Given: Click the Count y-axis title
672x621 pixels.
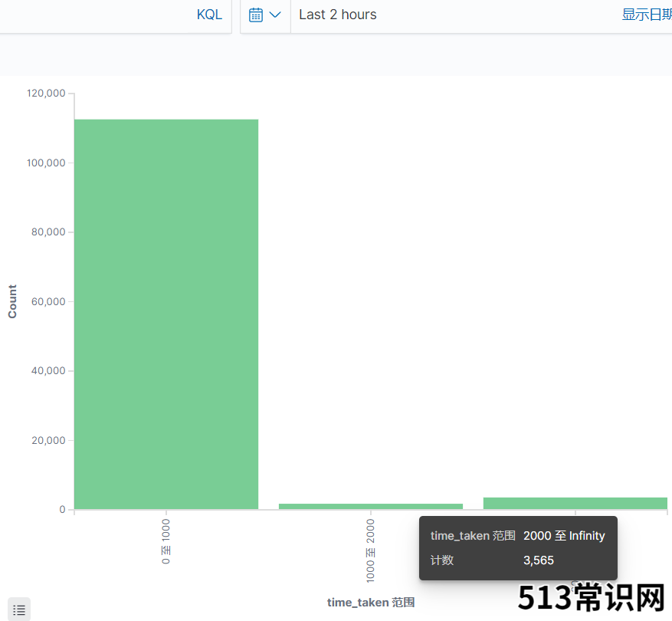Looking at the screenshot, I should pyautogui.click(x=12, y=301).
